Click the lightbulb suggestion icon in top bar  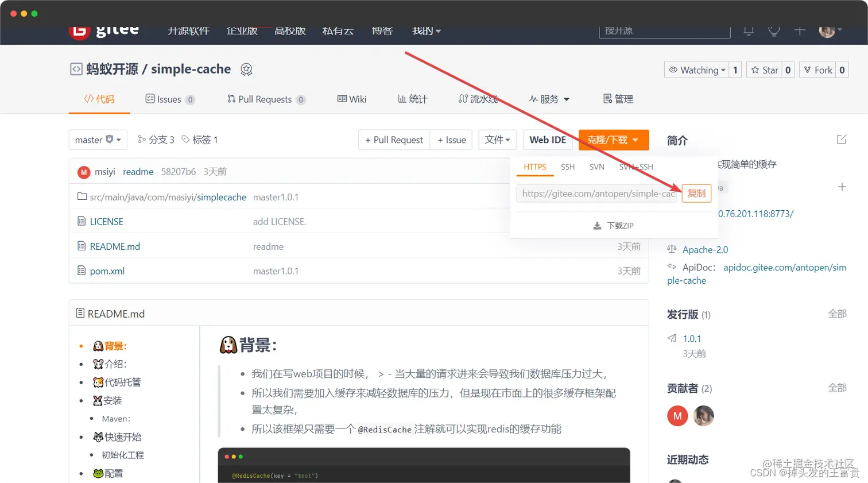[773, 31]
